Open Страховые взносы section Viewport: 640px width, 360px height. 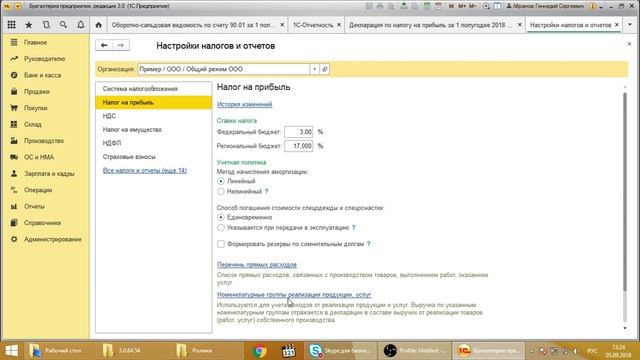[153, 157]
